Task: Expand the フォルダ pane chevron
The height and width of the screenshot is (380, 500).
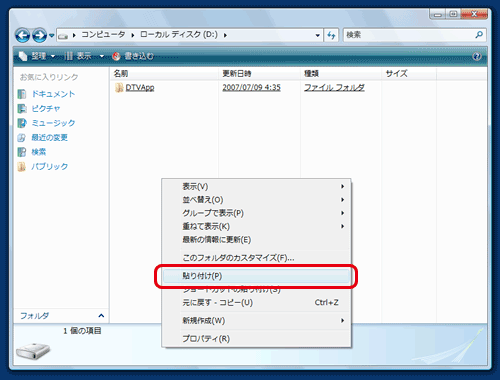Action: 101,316
